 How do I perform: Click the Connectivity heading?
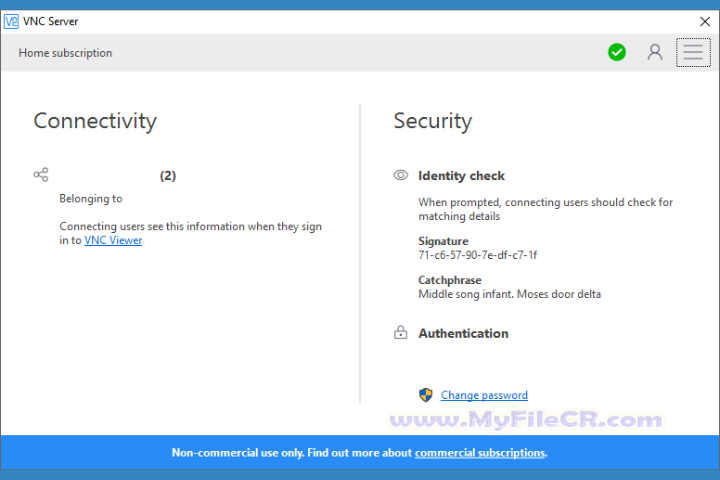click(95, 121)
